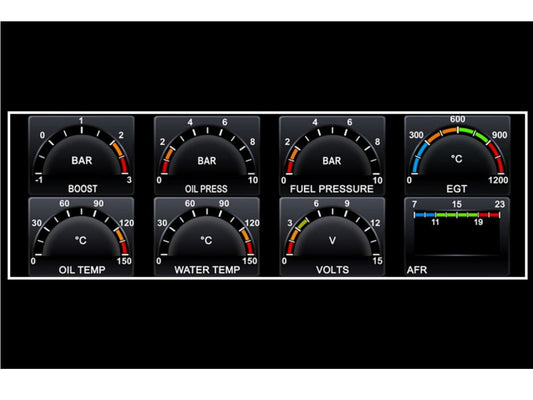Select the AFR bar gauge

pyautogui.click(x=457, y=237)
